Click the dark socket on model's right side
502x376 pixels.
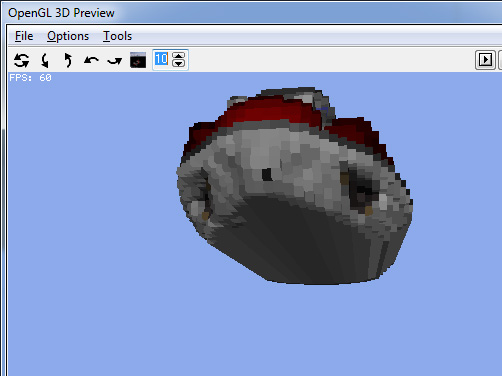click(x=362, y=190)
